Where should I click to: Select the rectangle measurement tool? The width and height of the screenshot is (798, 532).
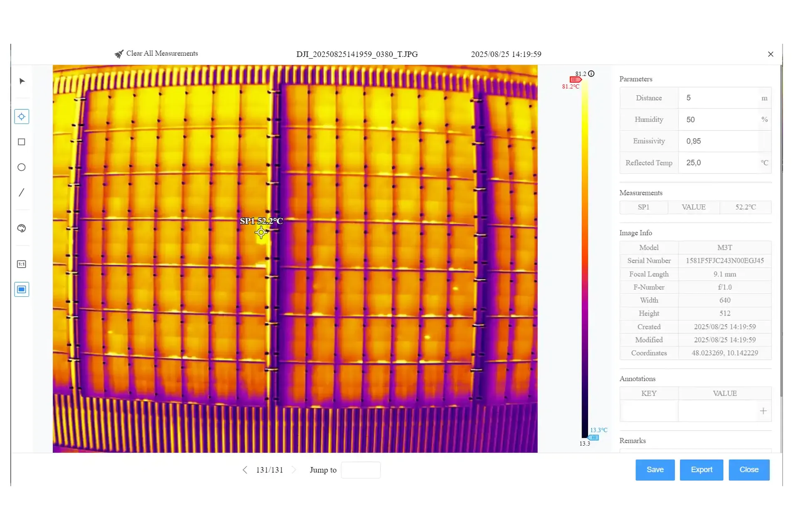pyautogui.click(x=22, y=142)
